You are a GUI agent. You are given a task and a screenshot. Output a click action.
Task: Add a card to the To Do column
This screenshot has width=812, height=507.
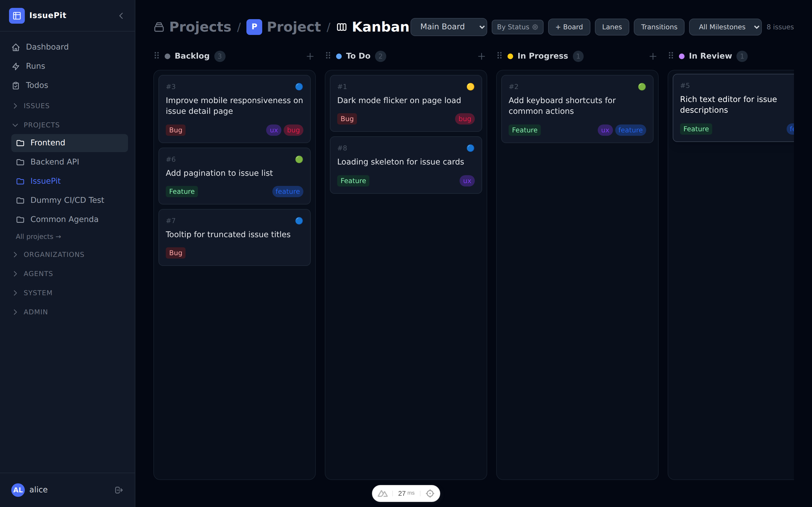pyautogui.click(x=481, y=56)
